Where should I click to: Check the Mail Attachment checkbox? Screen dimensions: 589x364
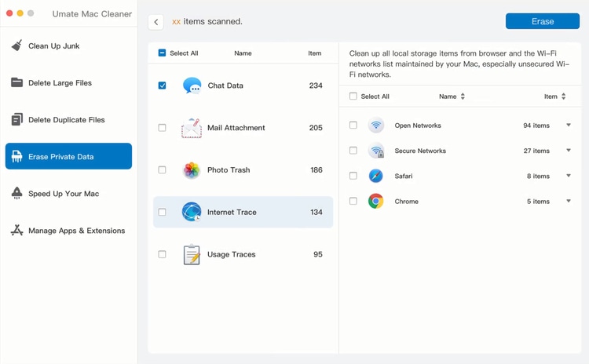pos(162,128)
